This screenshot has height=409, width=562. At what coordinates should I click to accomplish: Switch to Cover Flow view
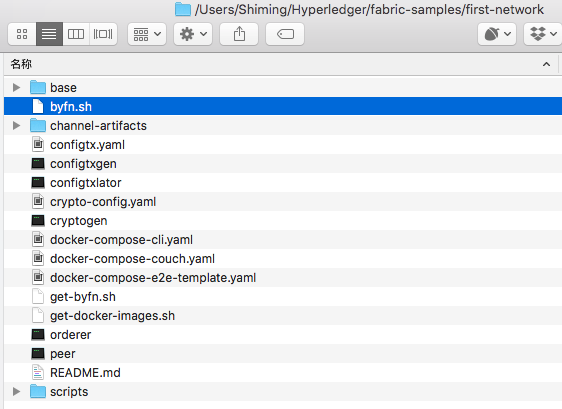tap(103, 34)
